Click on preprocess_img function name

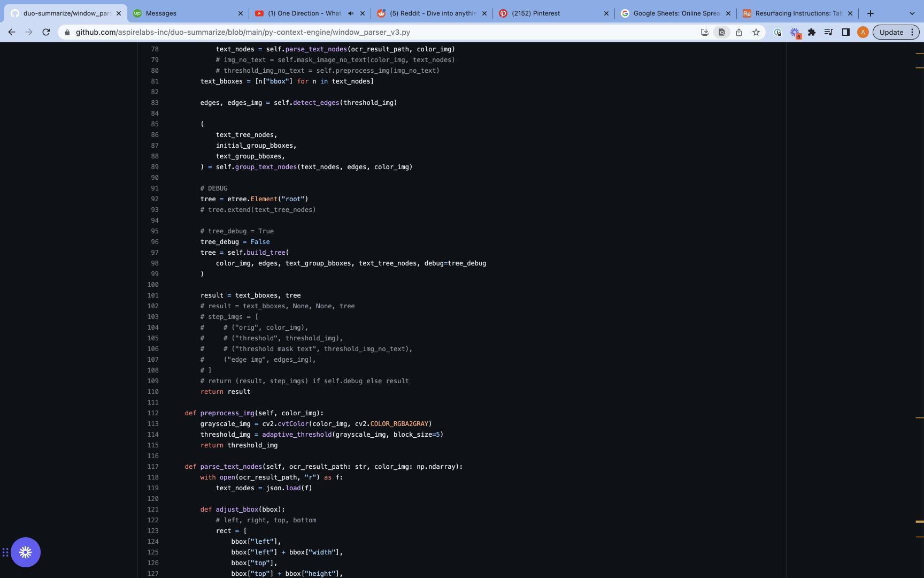tap(227, 413)
